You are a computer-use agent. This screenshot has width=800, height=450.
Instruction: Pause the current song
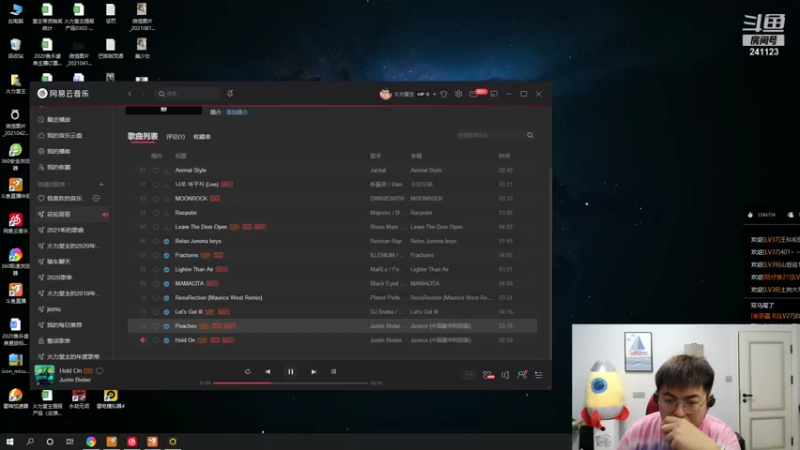tap(290, 372)
